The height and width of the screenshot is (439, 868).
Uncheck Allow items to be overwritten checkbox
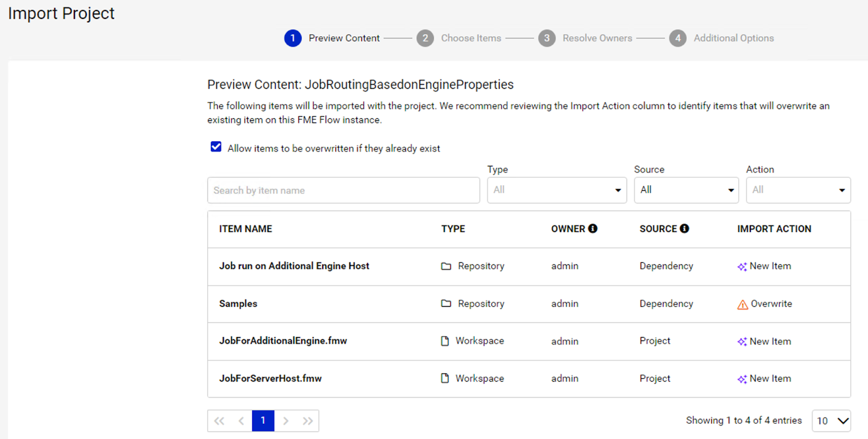tap(216, 147)
